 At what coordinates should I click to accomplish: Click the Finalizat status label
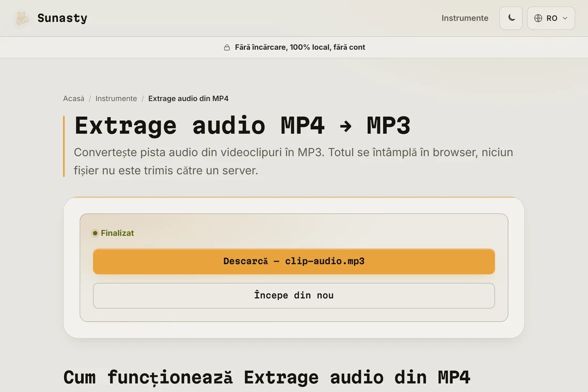click(118, 233)
